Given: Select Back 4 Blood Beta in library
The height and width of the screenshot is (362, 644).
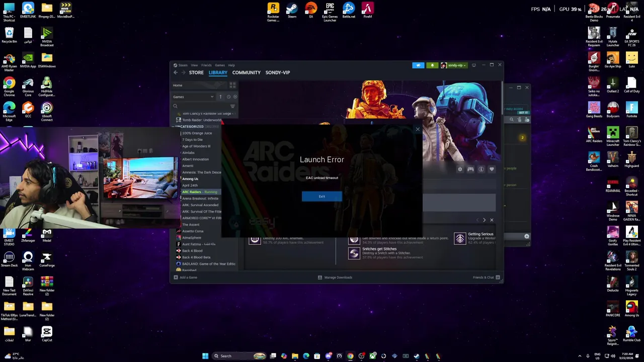Looking at the screenshot, I should coord(196,257).
